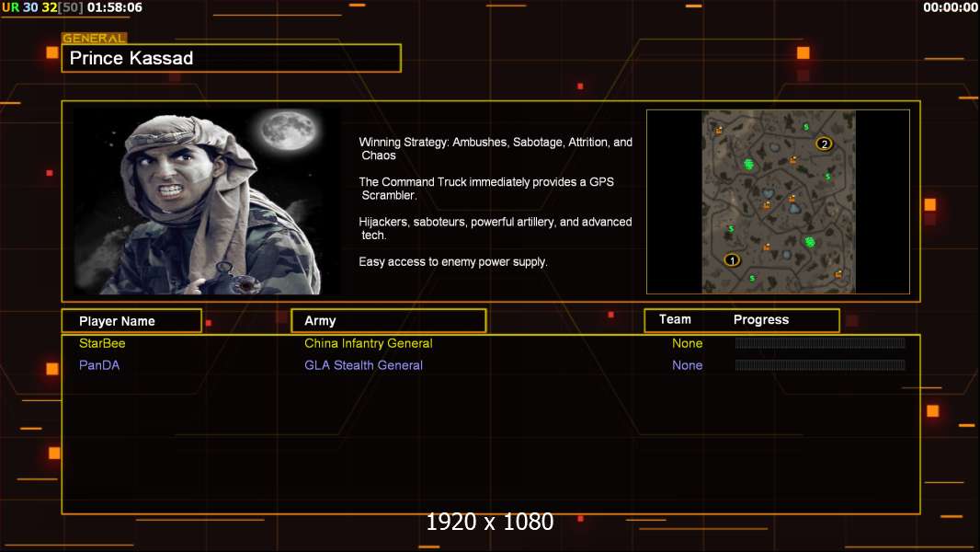
Task: Click the Hijackers, saboteurs description text
Action: [x=495, y=228]
